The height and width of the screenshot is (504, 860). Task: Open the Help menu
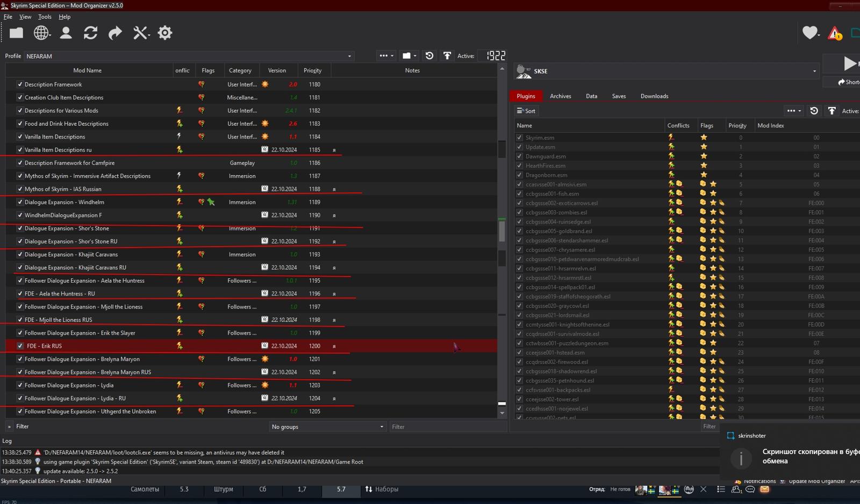click(x=64, y=17)
